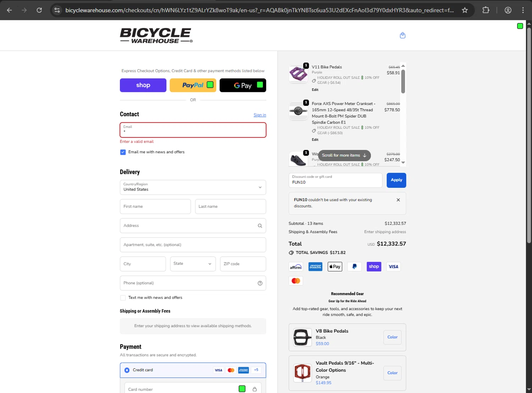Screen dimensions: 532x393
Task: Click the Discount code or gift card field
Action: coord(336,180)
